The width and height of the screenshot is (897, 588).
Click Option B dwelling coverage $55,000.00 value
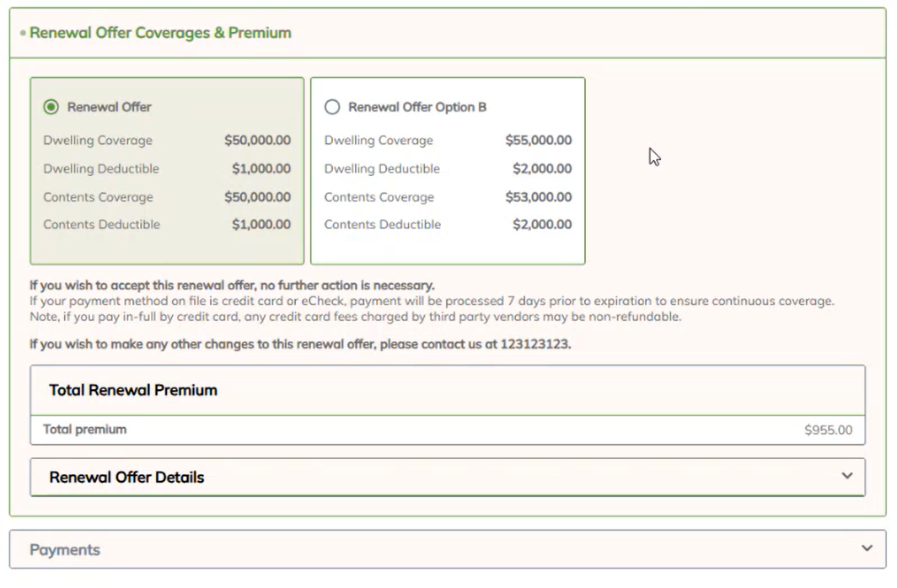coord(538,141)
